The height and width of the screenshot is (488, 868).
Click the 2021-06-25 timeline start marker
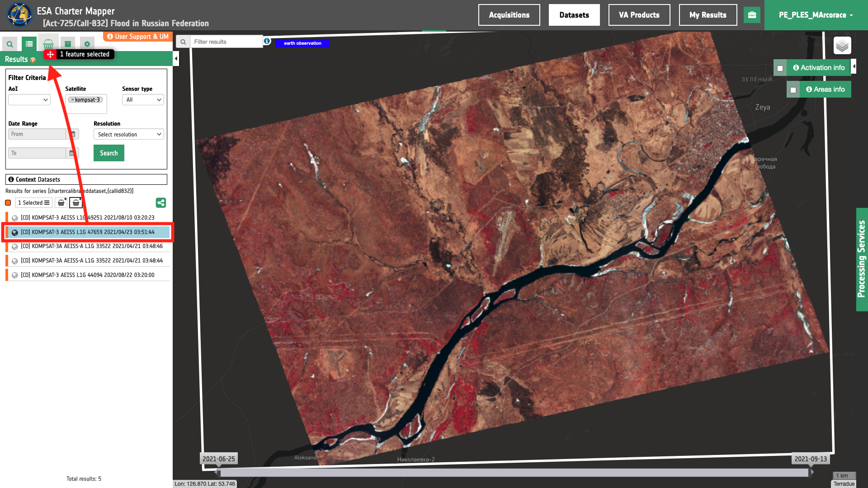point(219,459)
